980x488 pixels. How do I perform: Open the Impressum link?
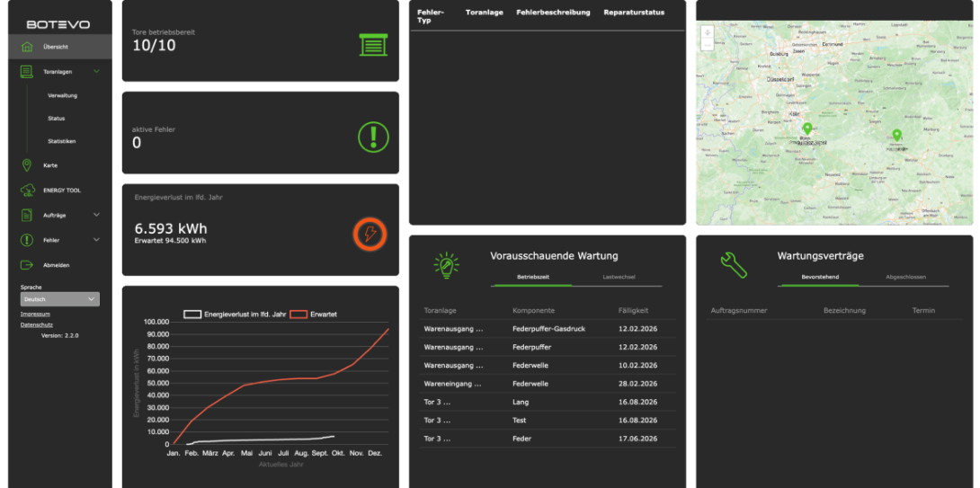[35, 314]
